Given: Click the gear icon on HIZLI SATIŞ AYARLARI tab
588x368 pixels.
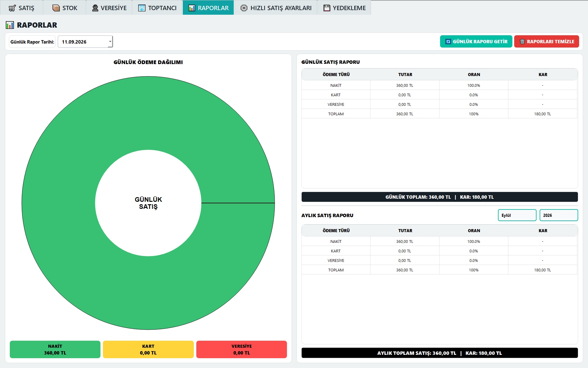Looking at the screenshot, I should 244,8.
